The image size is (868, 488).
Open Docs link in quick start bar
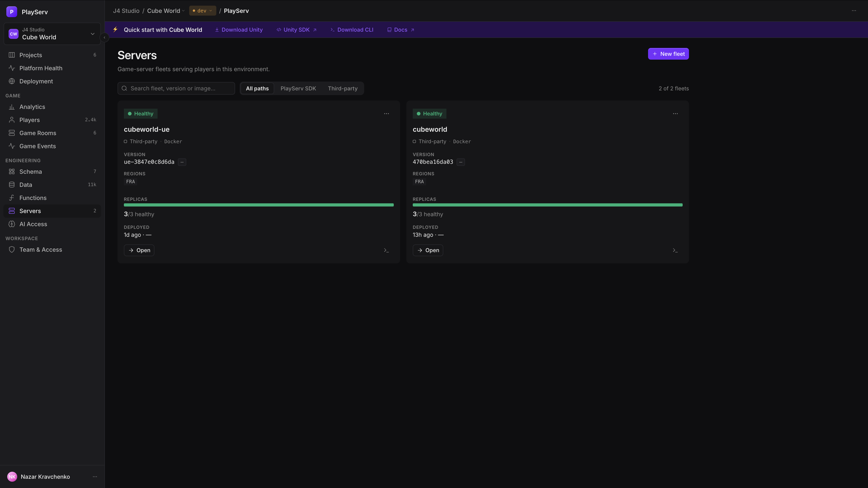[401, 30]
